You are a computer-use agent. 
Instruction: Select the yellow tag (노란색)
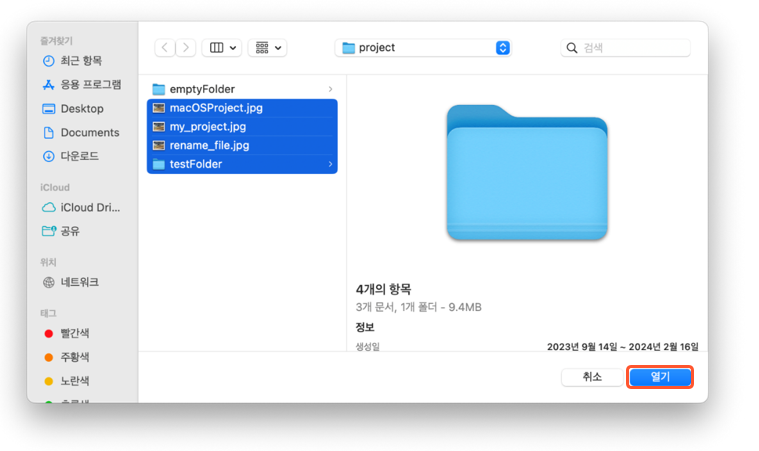[x=67, y=381]
